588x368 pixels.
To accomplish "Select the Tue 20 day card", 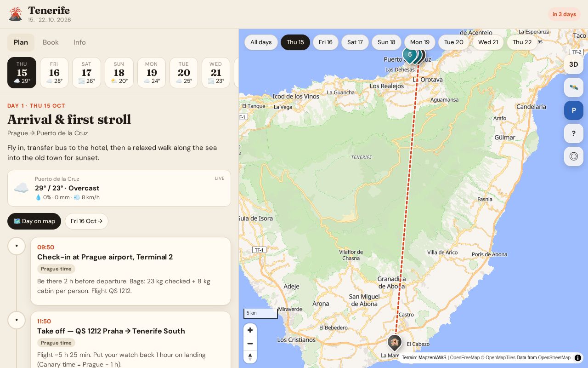I will pyautogui.click(x=184, y=73).
